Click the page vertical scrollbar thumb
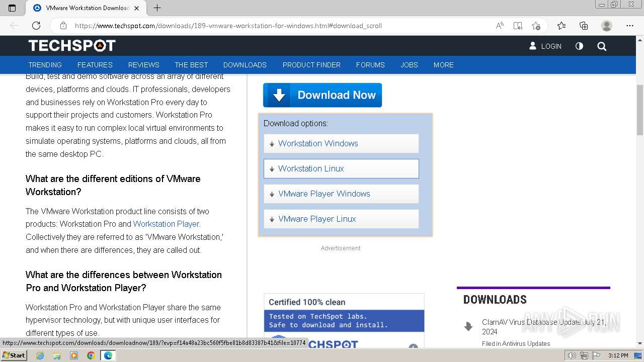 pyautogui.click(x=639, y=110)
